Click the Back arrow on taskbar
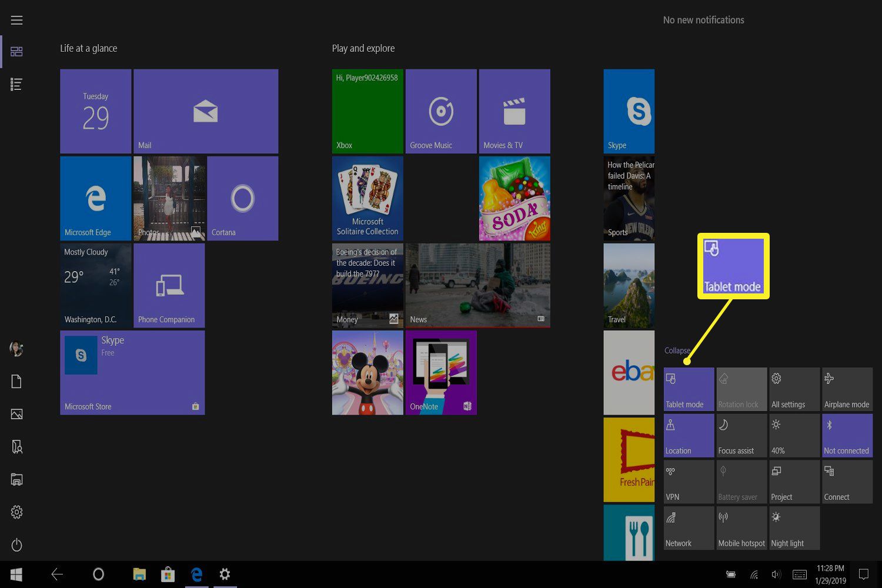The height and width of the screenshot is (588, 882). 57,574
